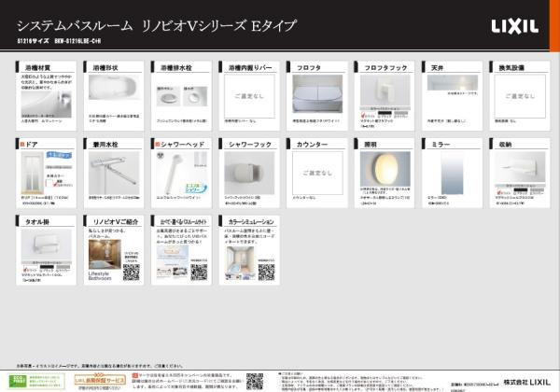Screen dimensions: 560x392
Task: Click the 天井 card heading
Action: click(x=437, y=67)
